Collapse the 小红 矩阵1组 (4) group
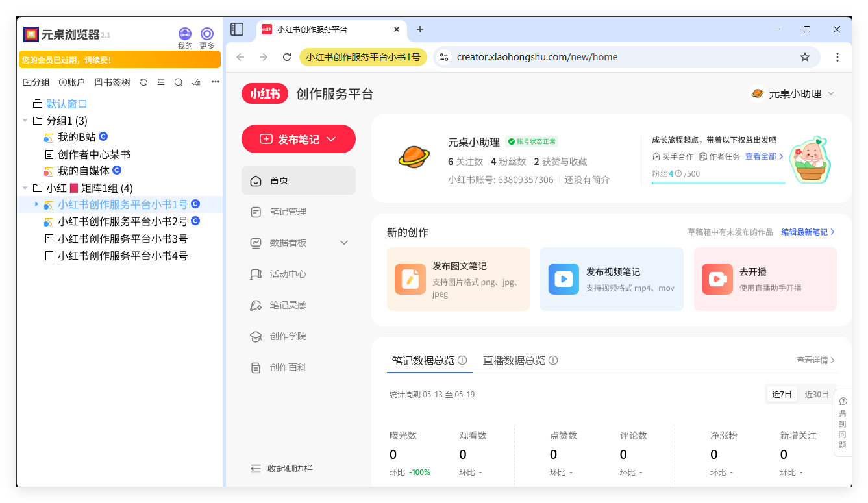Image resolution: width=868 pixels, height=503 pixels. tap(25, 188)
